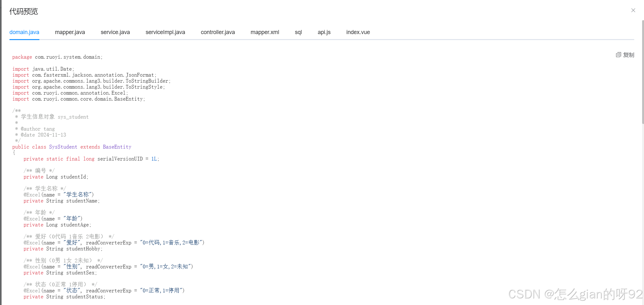644x305 pixels.
Task: Close the 代码预览 preview dialog
Action: (x=633, y=10)
